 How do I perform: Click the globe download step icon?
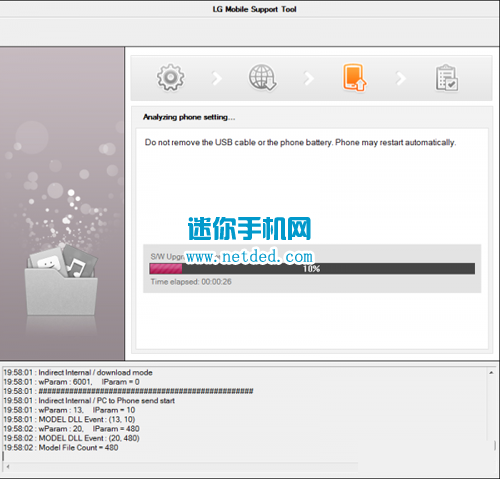pyautogui.click(x=262, y=77)
